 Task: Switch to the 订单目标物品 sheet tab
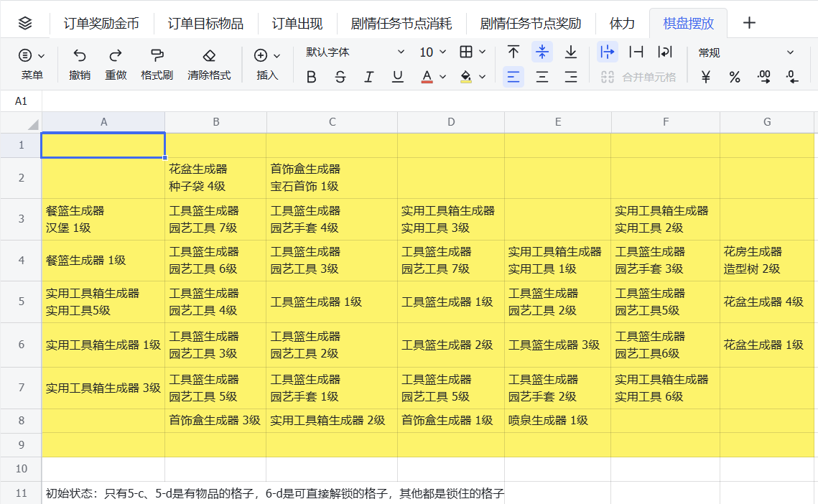205,24
